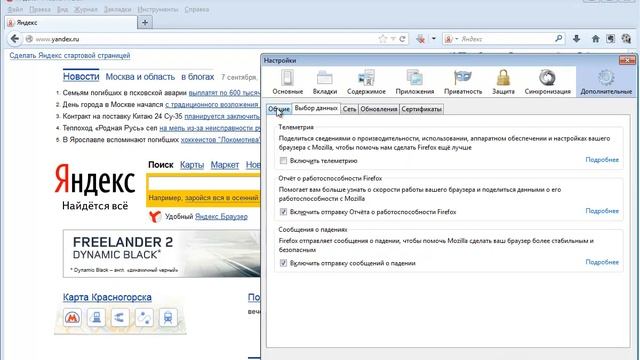The height and width of the screenshot is (360, 640).
Task: Click the magnifier icon in the search bar
Action: (558, 39)
